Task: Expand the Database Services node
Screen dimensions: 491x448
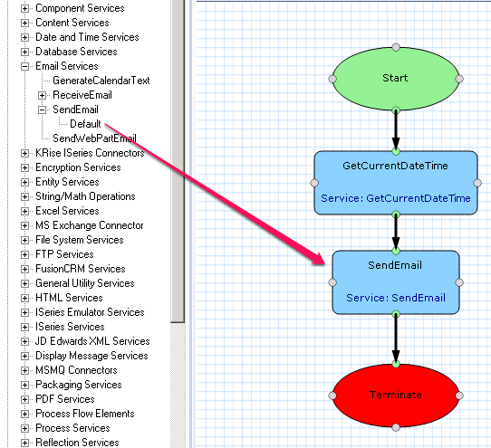Action: (24, 52)
